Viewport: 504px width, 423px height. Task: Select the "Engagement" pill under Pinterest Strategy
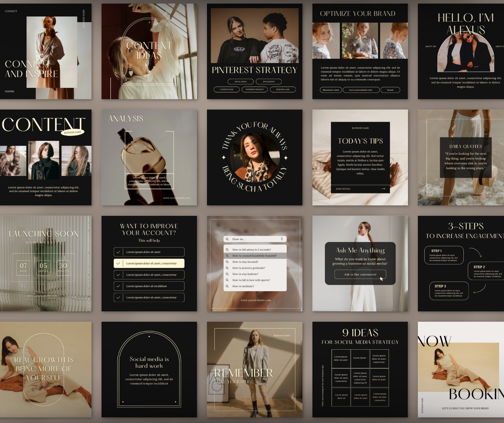(269, 82)
